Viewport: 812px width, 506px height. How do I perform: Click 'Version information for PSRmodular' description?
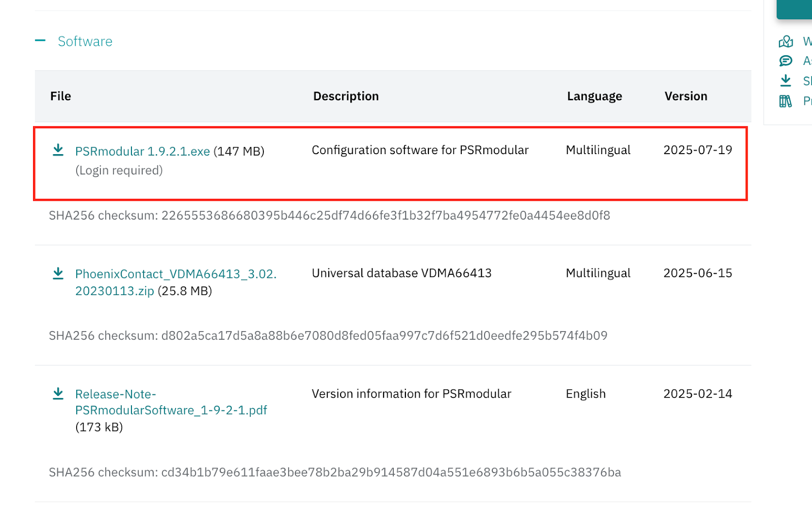[x=412, y=394]
